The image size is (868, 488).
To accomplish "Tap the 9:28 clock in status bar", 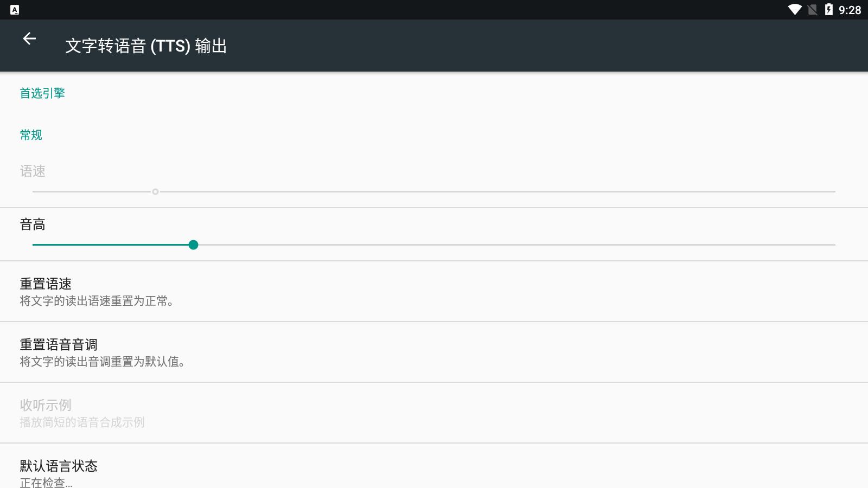I will click(x=850, y=10).
